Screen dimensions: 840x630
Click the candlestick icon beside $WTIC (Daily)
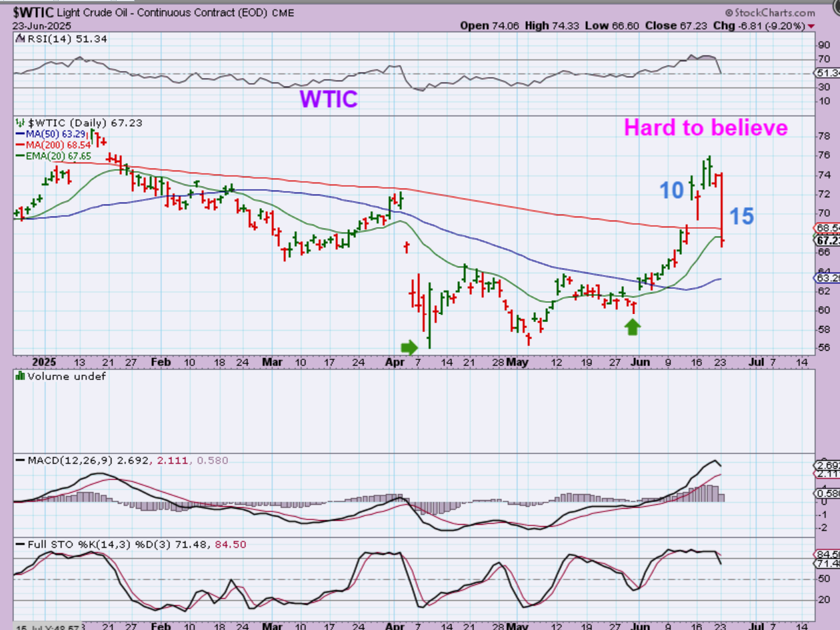(x=19, y=123)
